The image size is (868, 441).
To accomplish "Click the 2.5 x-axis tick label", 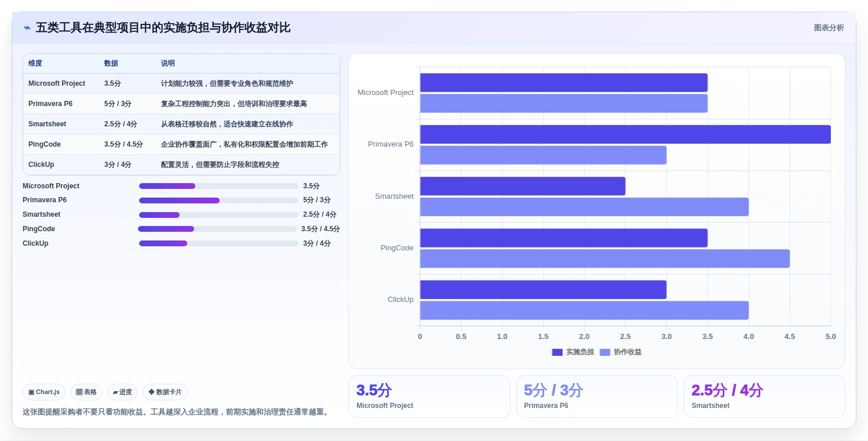I will (x=625, y=337).
